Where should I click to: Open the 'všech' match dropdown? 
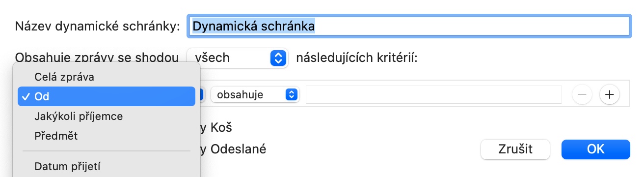tap(237, 58)
